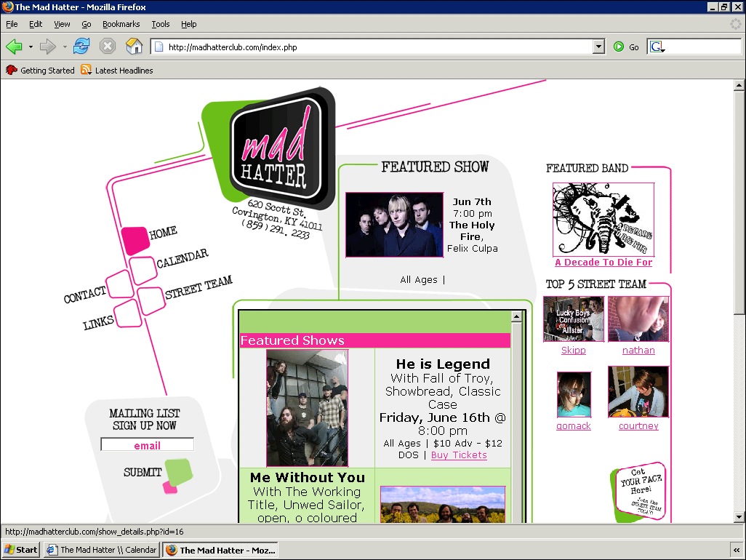746x560 pixels.
Task: Open the courtney profile link
Action: tap(638, 426)
